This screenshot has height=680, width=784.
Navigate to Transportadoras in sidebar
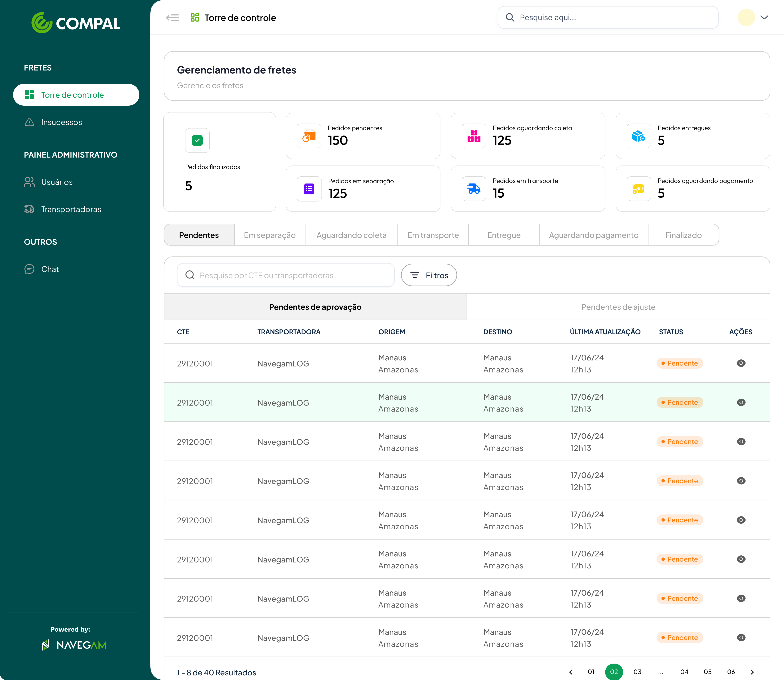(x=71, y=209)
